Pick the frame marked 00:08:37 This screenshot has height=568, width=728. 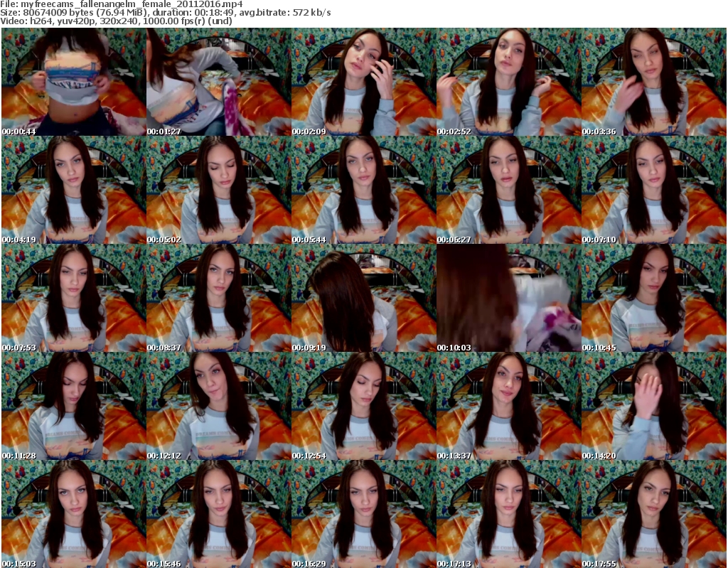tap(219, 298)
